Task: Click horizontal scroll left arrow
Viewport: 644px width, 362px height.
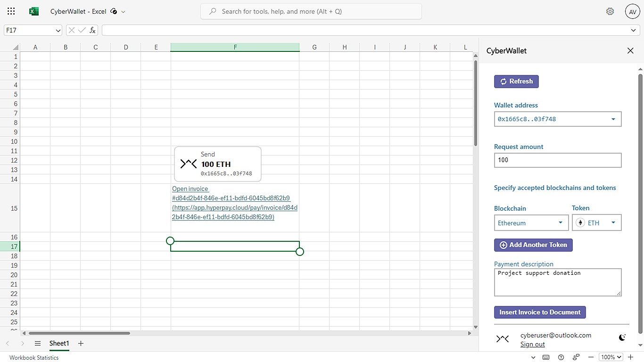Action: tap(24, 333)
